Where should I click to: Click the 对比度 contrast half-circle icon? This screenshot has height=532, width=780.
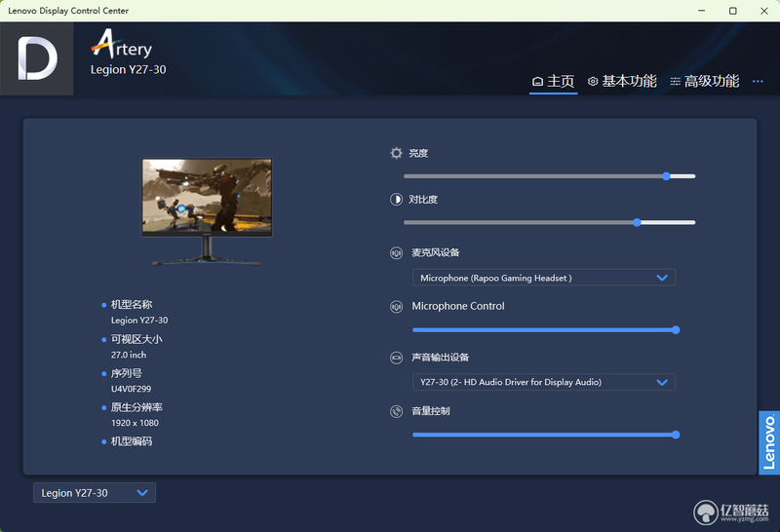396,200
